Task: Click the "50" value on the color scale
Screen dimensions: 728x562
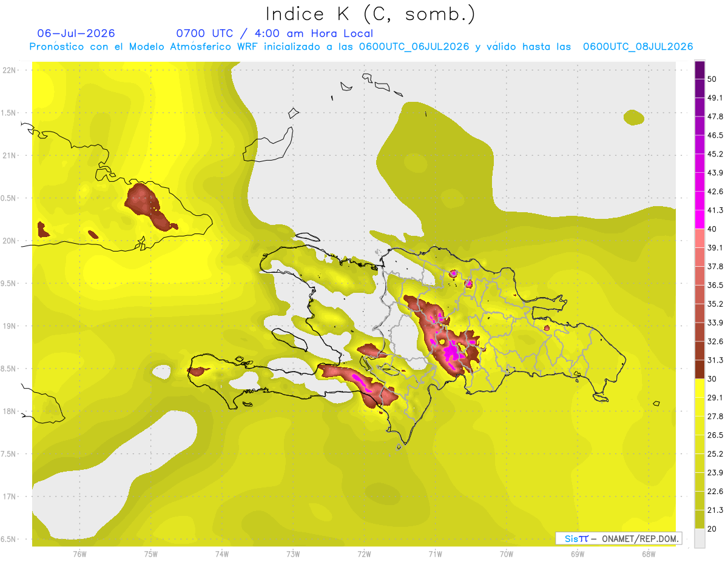Action: click(712, 79)
